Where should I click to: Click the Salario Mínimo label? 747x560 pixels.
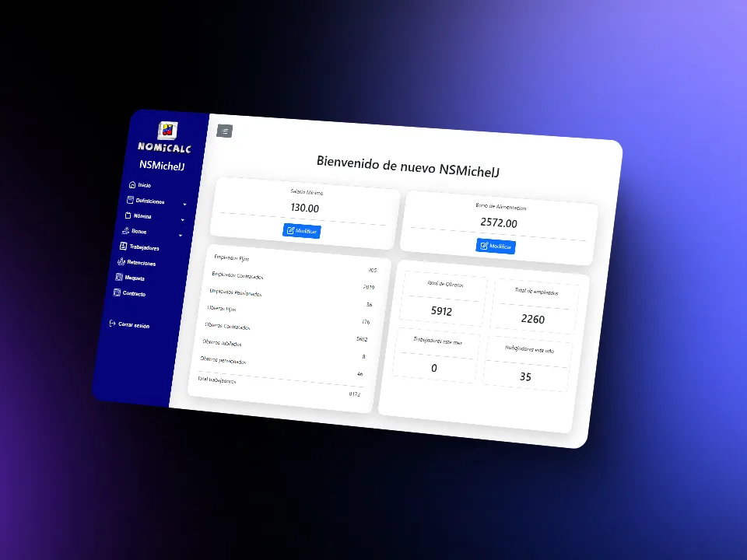pyautogui.click(x=307, y=192)
